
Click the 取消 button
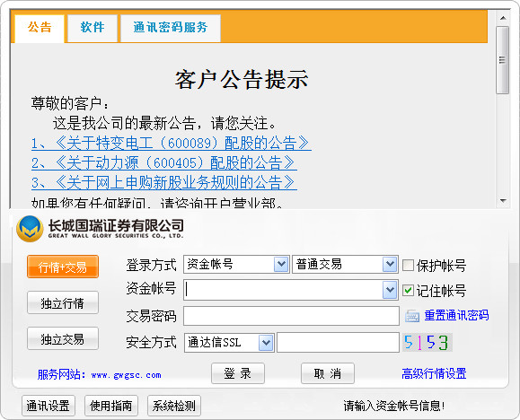coord(328,373)
